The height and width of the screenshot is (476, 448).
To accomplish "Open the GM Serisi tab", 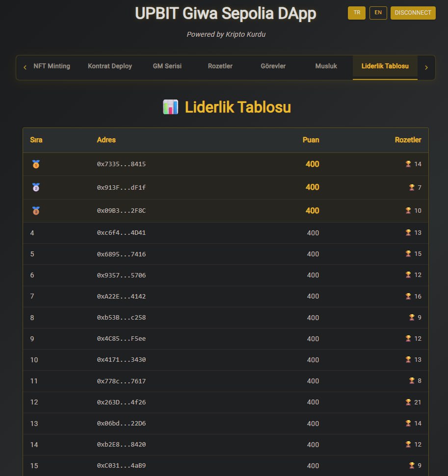I will [x=167, y=66].
